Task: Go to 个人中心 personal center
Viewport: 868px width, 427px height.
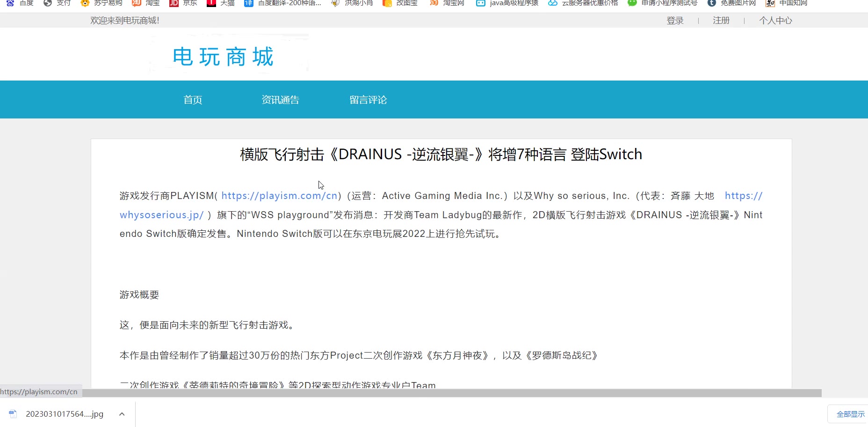Action: pyautogui.click(x=775, y=21)
